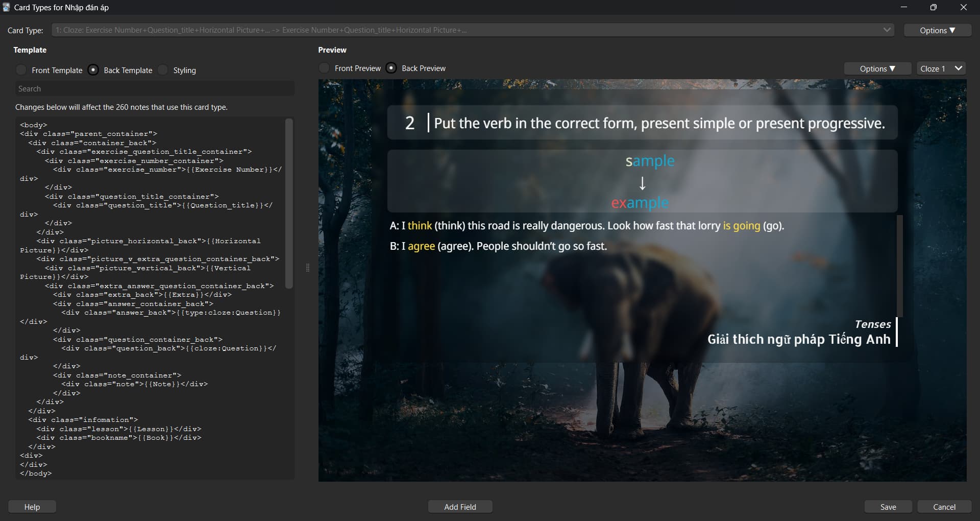
Task: Click the exercise number '2' in preview
Action: (410, 123)
